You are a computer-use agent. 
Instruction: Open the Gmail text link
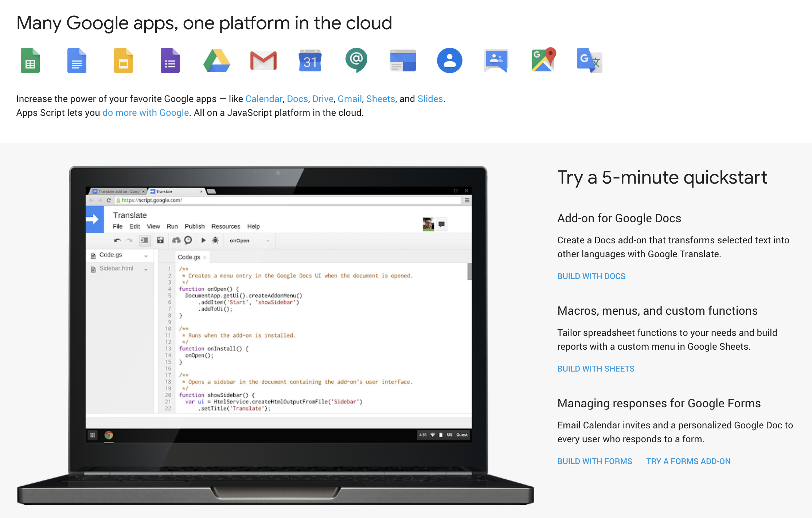click(x=349, y=99)
